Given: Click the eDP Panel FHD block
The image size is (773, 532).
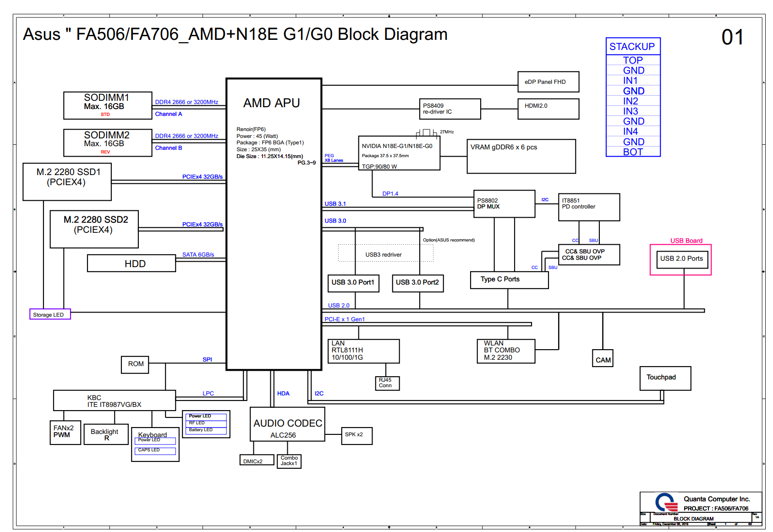Looking at the screenshot, I should [548, 82].
